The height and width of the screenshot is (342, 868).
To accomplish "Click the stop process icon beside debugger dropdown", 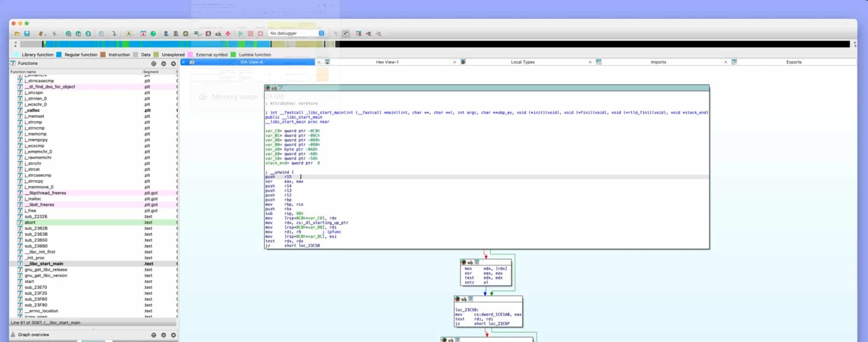I will pos(261,34).
